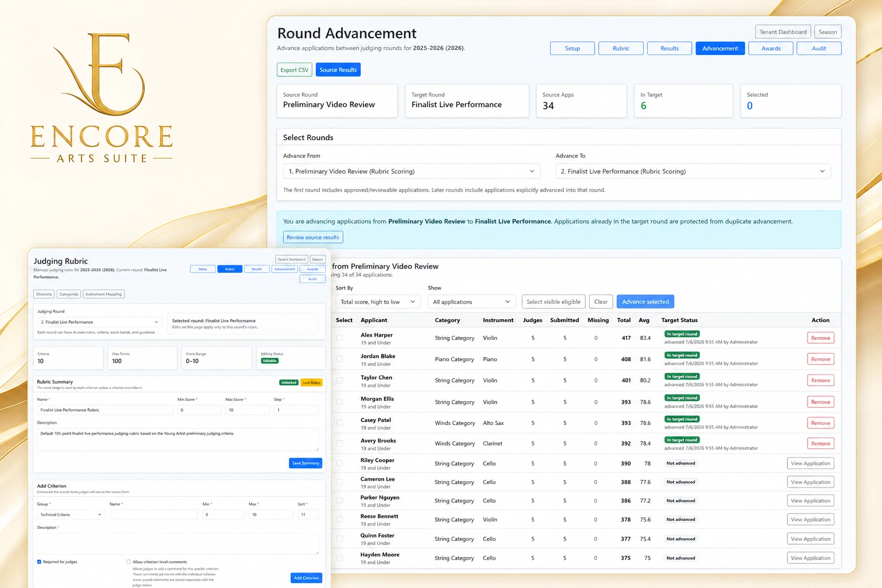Open Audit tab in Judging Rubric window
The image size is (882, 588).
pos(312,279)
